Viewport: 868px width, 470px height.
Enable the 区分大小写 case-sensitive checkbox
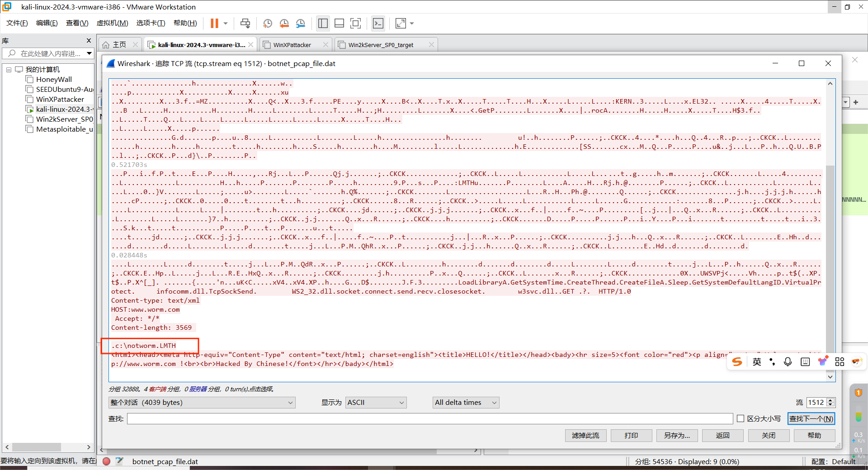(741, 419)
